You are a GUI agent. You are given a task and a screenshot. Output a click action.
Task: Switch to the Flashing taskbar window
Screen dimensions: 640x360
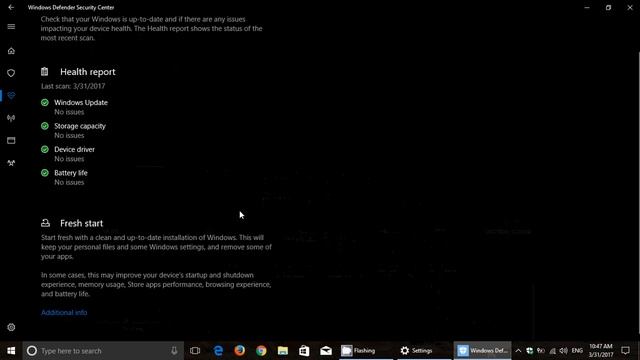pyautogui.click(x=367, y=351)
